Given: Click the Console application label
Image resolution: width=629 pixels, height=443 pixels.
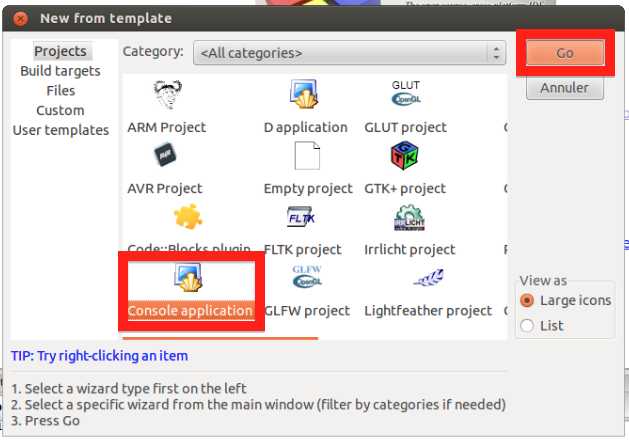Looking at the screenshot, I should 190,311.
